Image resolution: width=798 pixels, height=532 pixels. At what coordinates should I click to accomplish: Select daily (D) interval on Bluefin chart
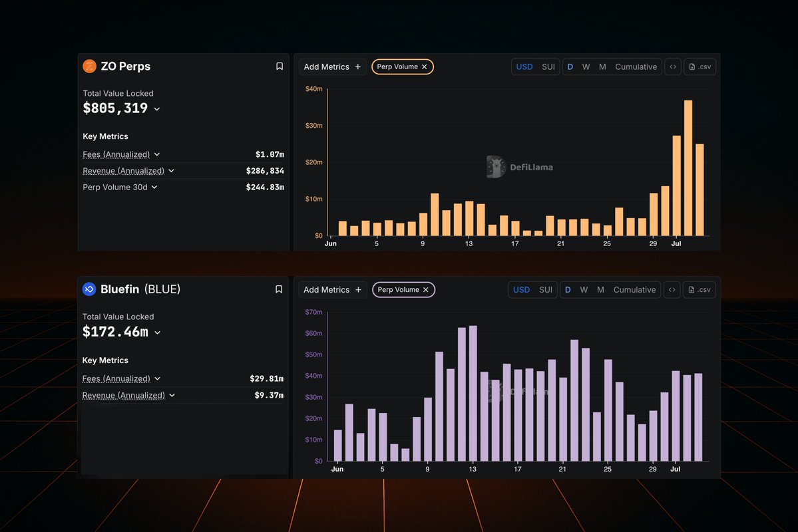click(x=568, y=290)
